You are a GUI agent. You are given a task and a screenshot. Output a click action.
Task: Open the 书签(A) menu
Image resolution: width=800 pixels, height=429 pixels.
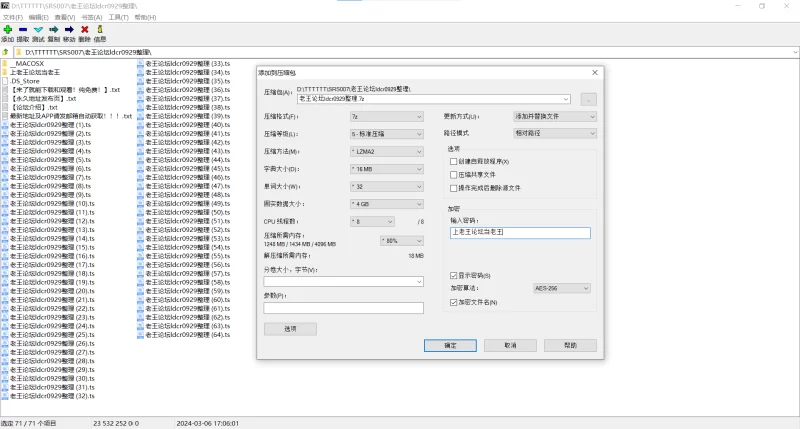tap(91, 17)
